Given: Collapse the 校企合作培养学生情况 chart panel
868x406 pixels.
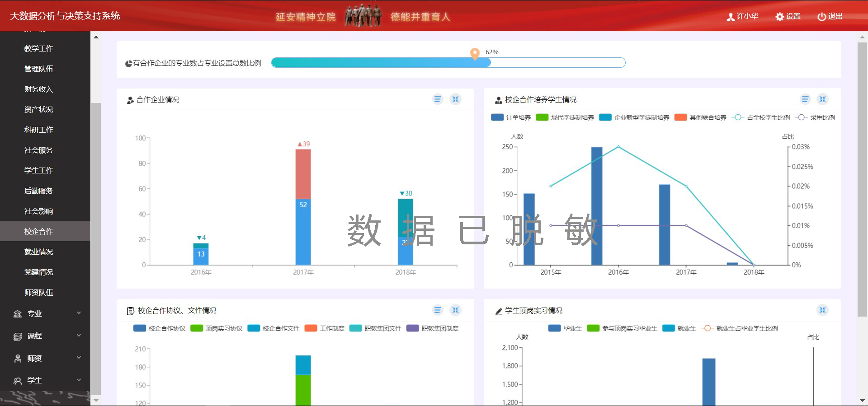Looking at the screenshot, I should click(x=822, y=99).
